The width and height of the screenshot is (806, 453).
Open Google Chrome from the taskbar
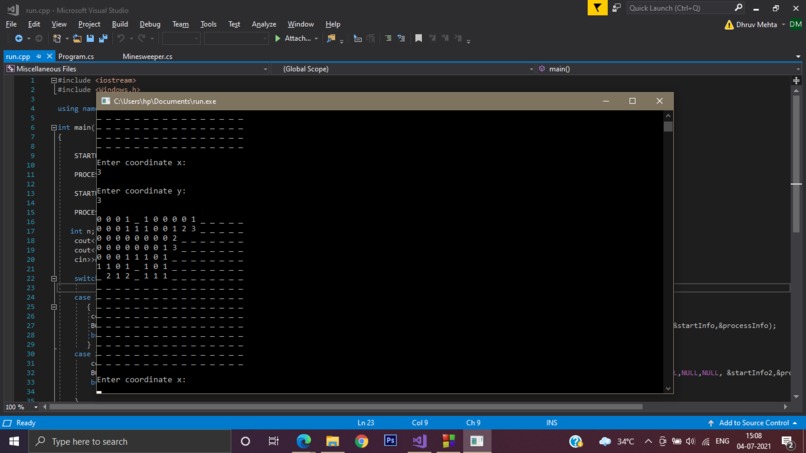pyautogui.click(x=361, y=441)
